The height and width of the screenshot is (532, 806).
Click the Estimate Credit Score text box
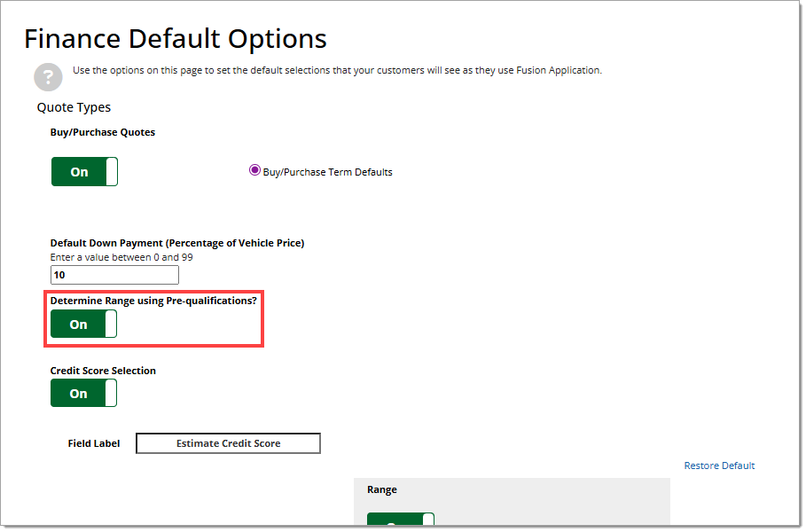(x=228, y=443)
